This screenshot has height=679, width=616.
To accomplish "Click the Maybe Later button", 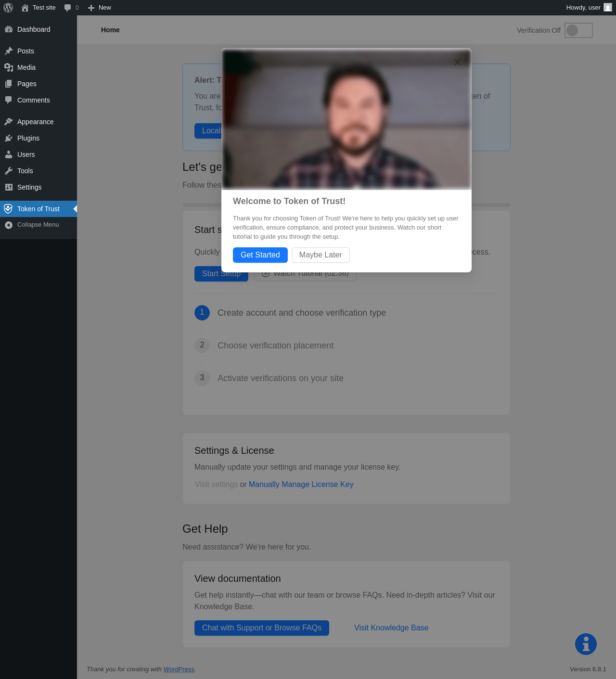I will pyautogui.click(x=321, y=255).
